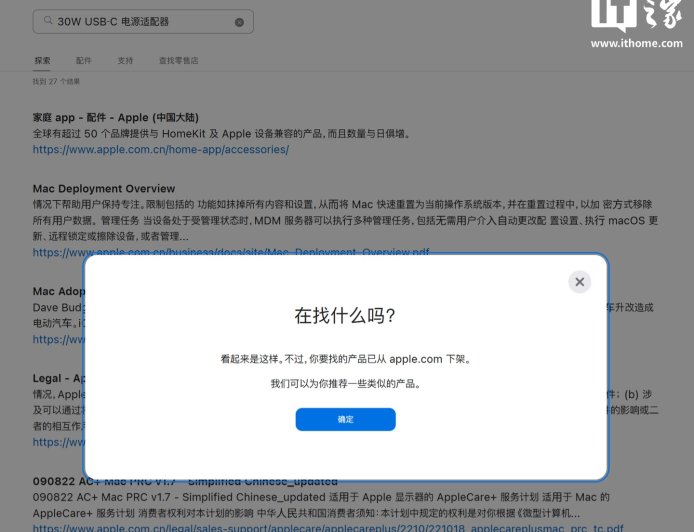Click the magnifying glass search icon
This screenshot has height=532, width=694.
click(x=47, y=22)
